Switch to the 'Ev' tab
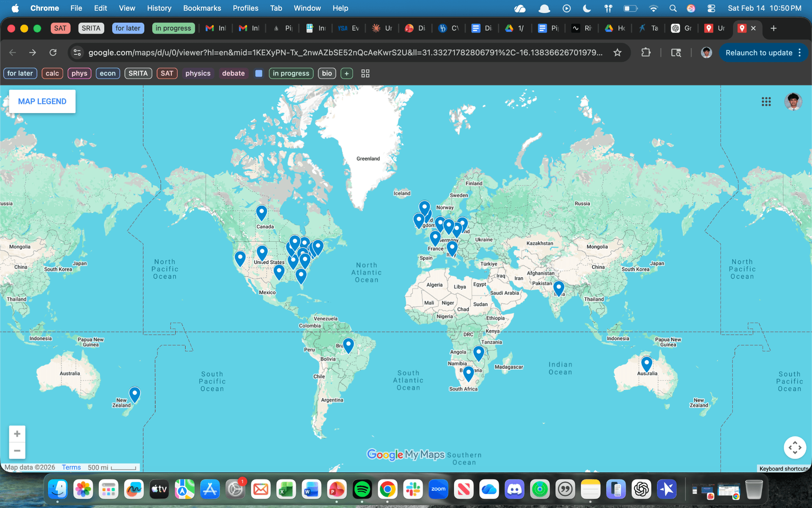The width and height of the screenshot is (812, 508). 349,28
